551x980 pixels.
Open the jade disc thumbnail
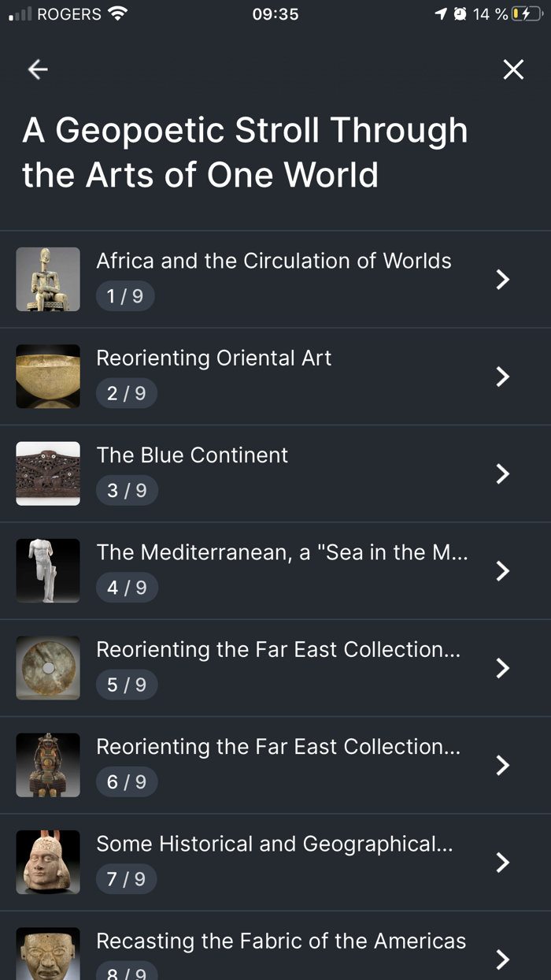48,668
